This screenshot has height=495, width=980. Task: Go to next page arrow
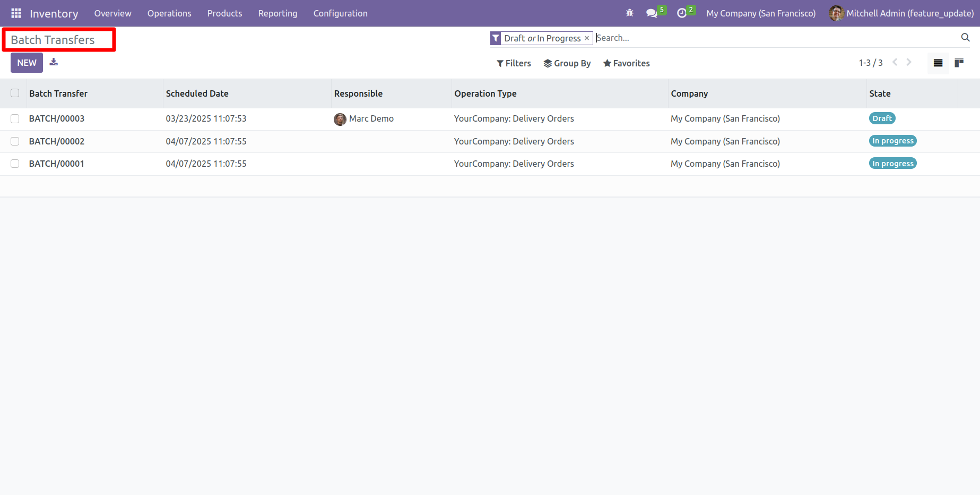(909, 62)
